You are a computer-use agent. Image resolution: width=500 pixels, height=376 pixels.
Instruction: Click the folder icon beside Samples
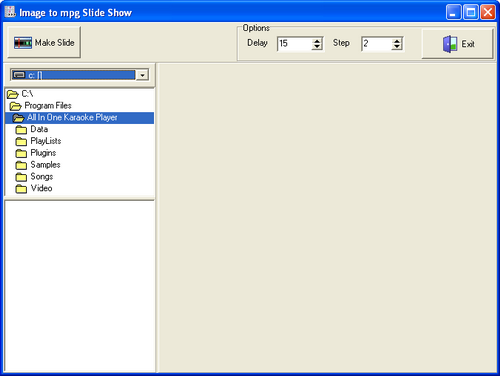[x=21, y=165]
